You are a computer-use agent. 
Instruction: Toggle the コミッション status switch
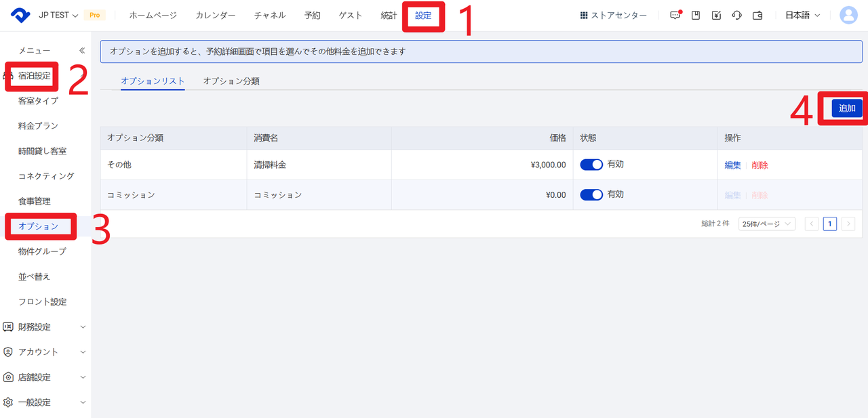point(591,194)
